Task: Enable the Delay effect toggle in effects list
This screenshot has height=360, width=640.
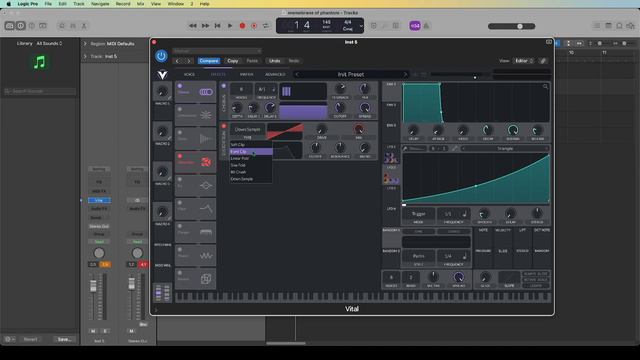Action: 180,133
